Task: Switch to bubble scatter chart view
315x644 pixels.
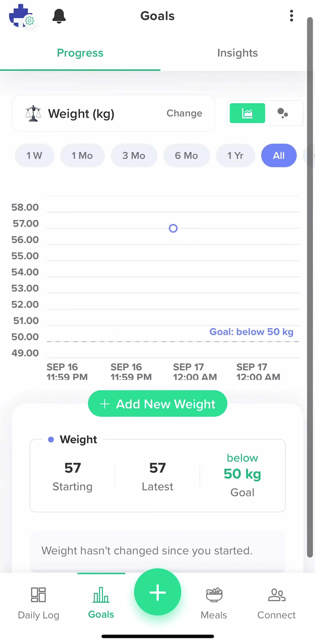Action: [x=283, y=113]
